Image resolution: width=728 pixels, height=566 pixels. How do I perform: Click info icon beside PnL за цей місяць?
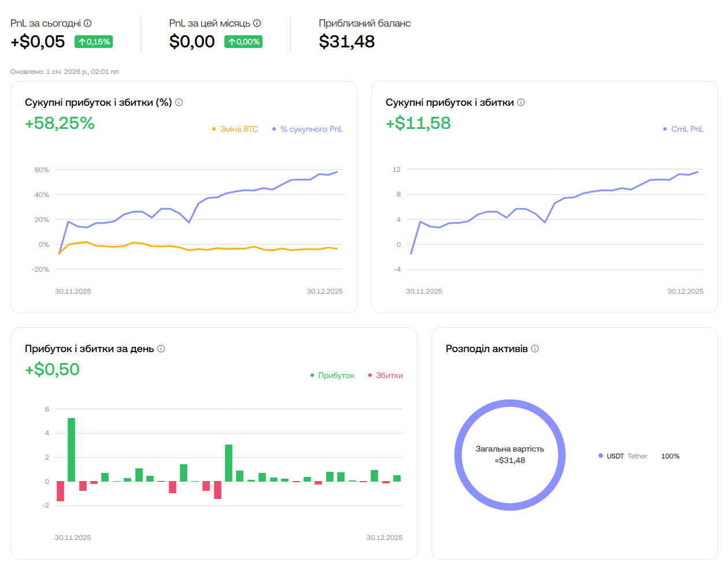point(257,23)
